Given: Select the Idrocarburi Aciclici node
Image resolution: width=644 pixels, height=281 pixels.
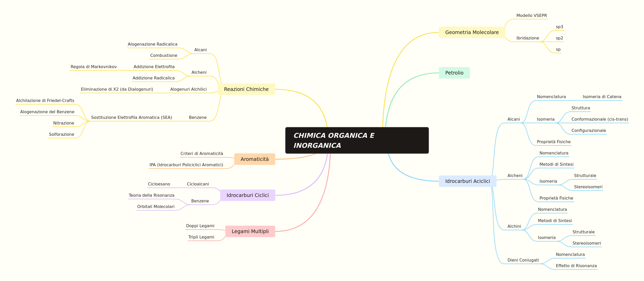Looking at the screenshot, I should click(468, 181).
